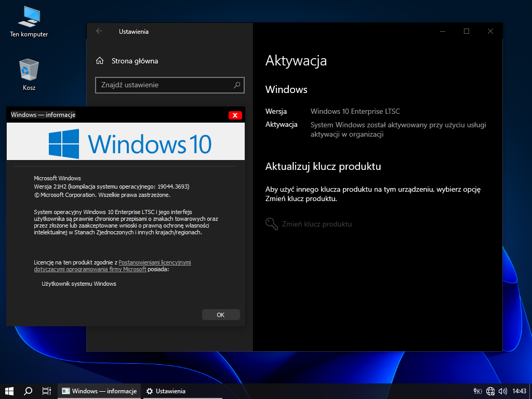Click the back arrow in Ustawienia
The height and width of the screenshot is (399, 532).
pos(99,31)
